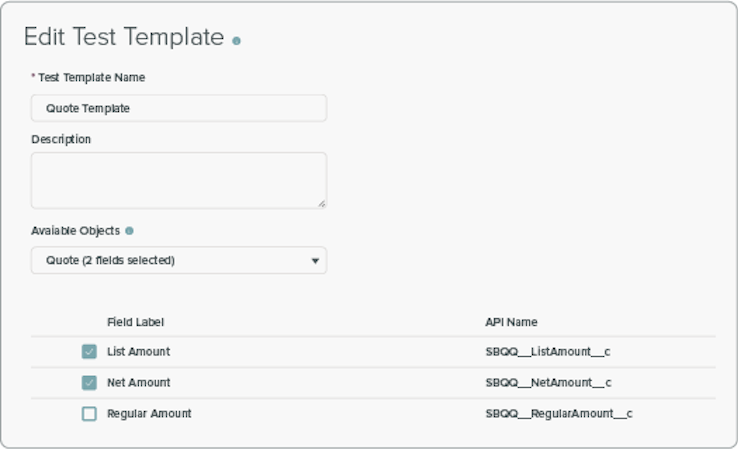738x450 pixels.
Task: Click the SBQQ__ListAmount__c API name
Action: click(548, 352)
